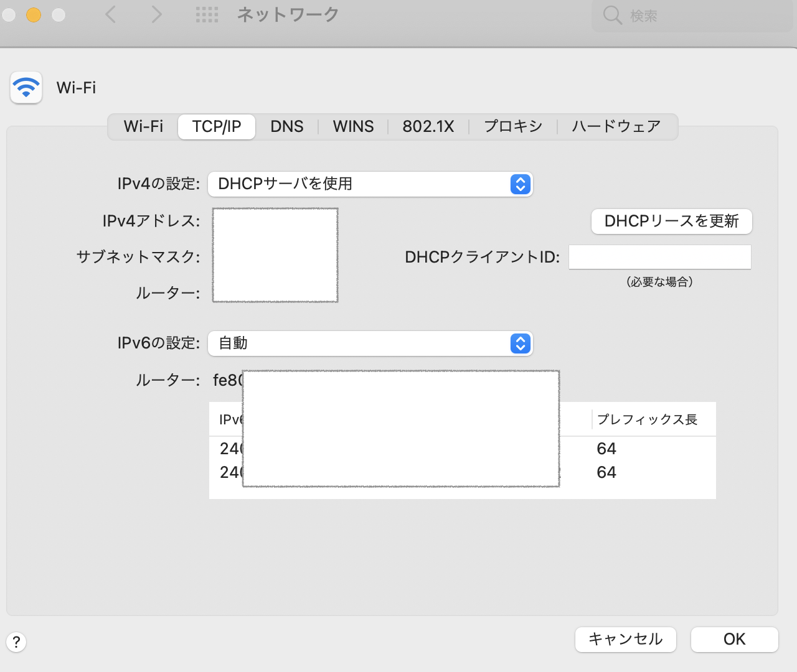The height and width of the screenshot is (672, 797).
Task: Show all preferences via grid icon
Action: [x=207, y=15]
